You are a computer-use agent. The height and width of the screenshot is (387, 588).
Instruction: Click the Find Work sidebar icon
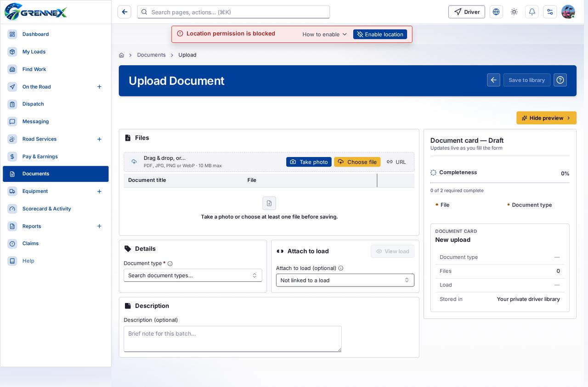12,69
